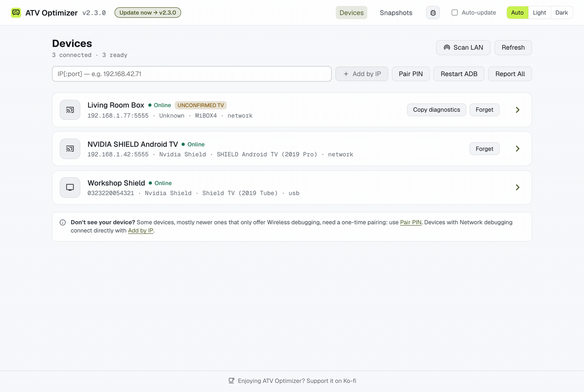Viewport: 584px width, 392px height.
Task: Switch to the Dark theme
Action: pos(562,13)
